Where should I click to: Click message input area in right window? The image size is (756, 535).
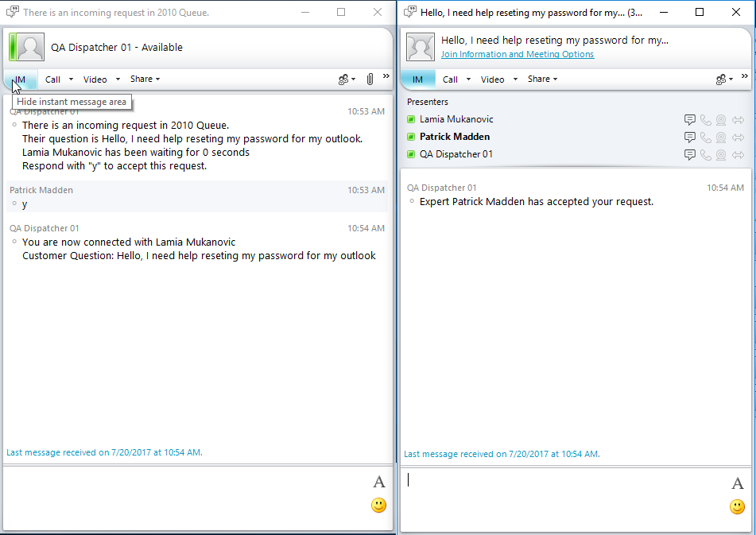pos(564,499)
